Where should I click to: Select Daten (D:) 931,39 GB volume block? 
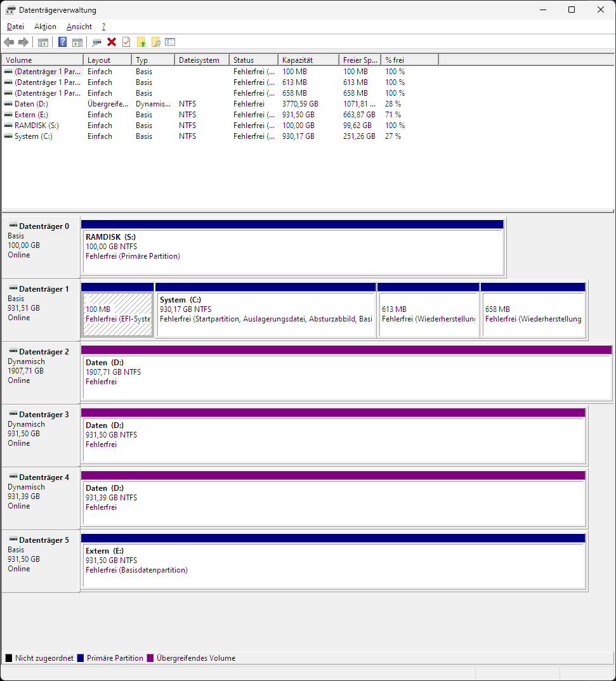[334, 498]
